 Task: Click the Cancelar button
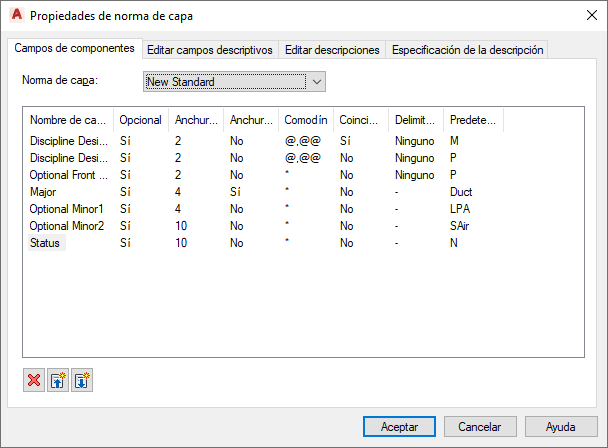coord(479,426)
